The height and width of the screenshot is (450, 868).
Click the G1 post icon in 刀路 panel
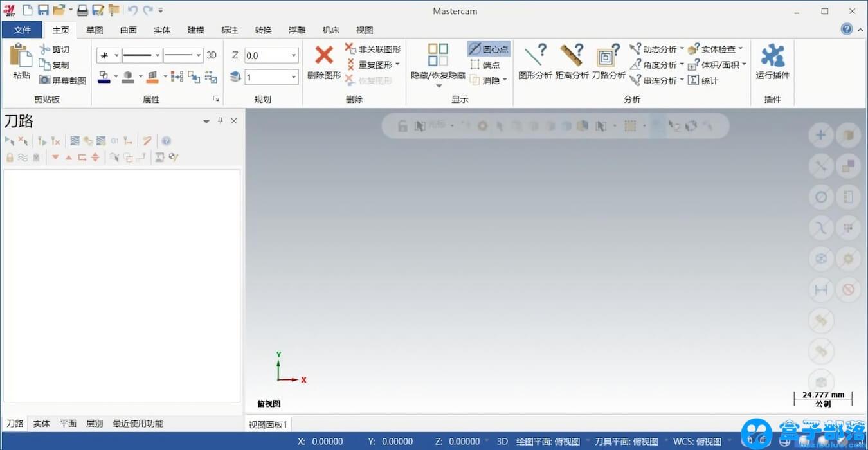[114, 141]
